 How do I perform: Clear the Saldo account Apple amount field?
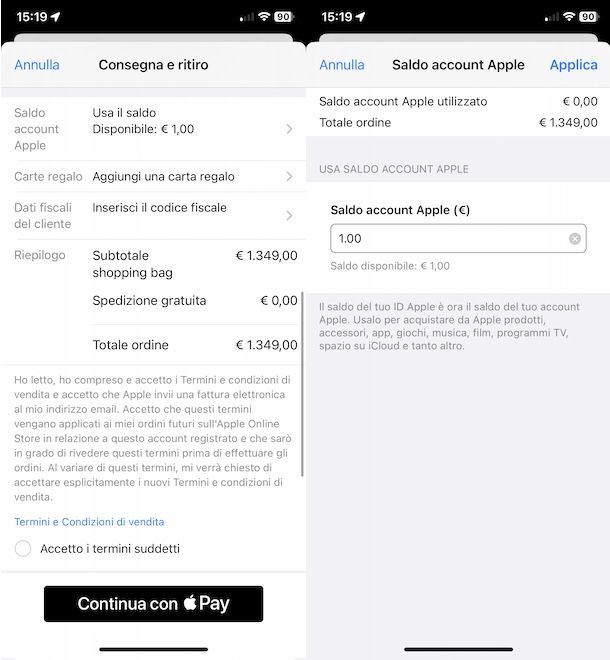(x=575, y=239)
